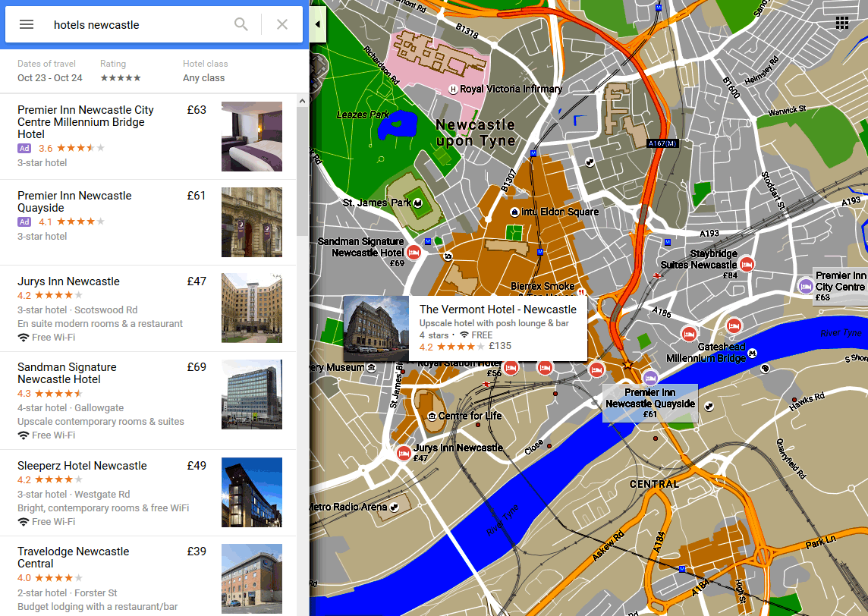Select the purple Premier Inn Quayside marker
The width and height of the screenshot is (868, 616).
(650, 378)
